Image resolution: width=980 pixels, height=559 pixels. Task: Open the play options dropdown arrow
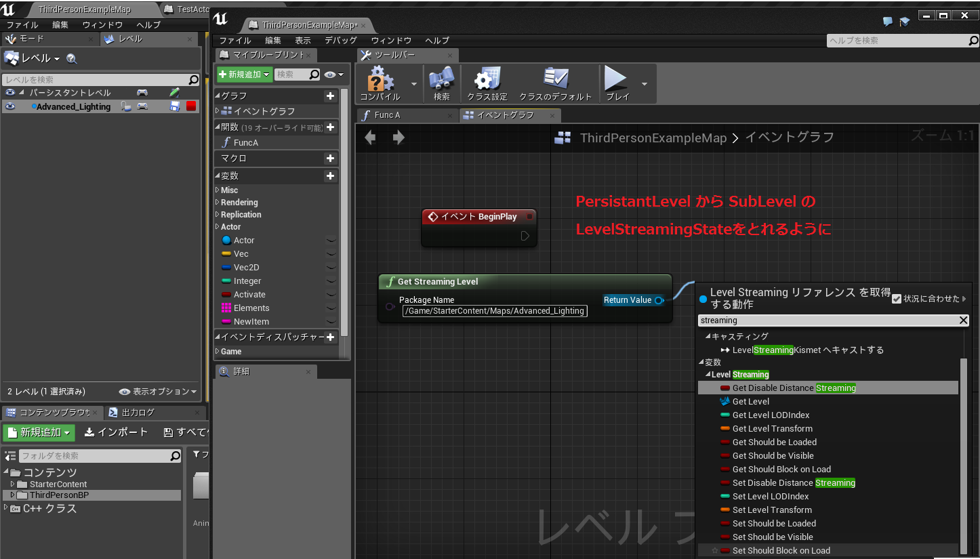click(x=644, y=84)
